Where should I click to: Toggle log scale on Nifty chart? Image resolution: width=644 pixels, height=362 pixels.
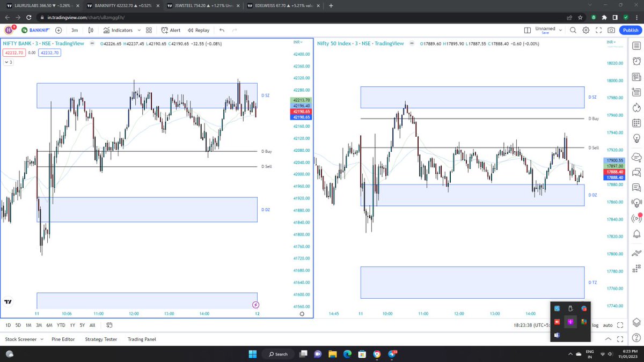point(595,325)
